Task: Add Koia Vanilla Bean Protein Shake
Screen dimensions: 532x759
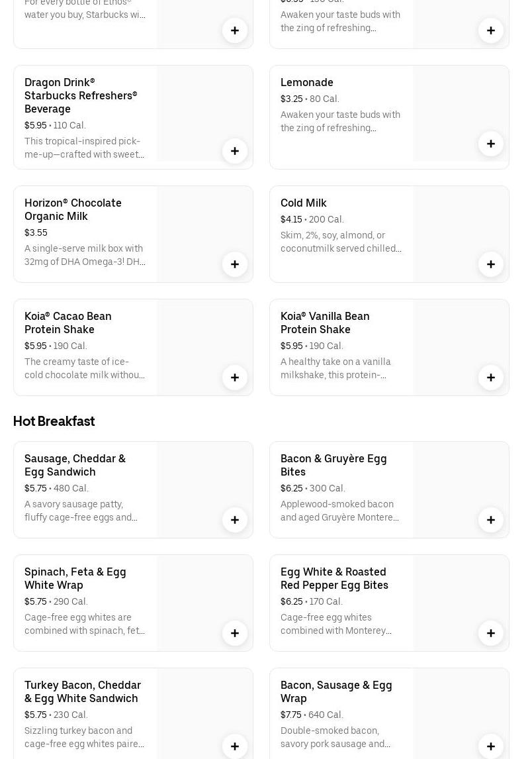Action: click(491, 378)
